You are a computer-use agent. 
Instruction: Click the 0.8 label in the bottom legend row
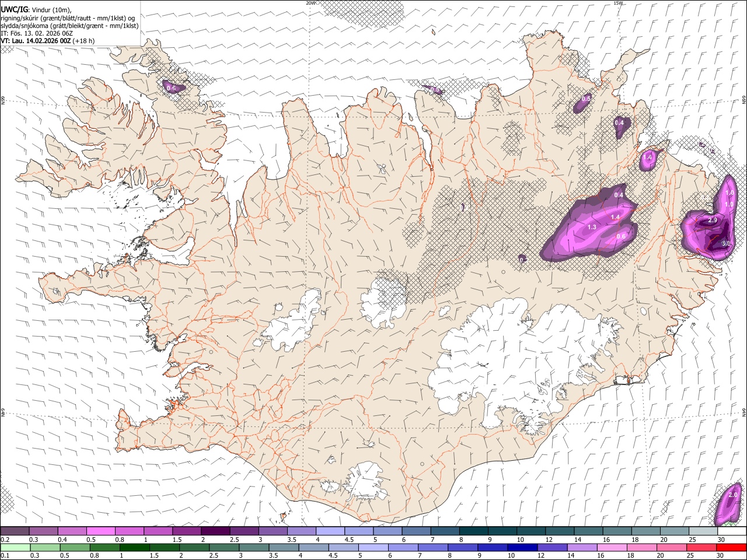[x=95, y=555]
